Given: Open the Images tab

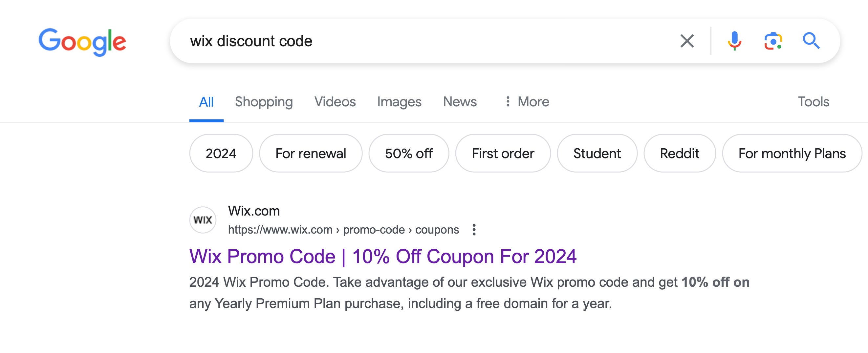Looking at the screenshot, I should (x=399, y=102).
